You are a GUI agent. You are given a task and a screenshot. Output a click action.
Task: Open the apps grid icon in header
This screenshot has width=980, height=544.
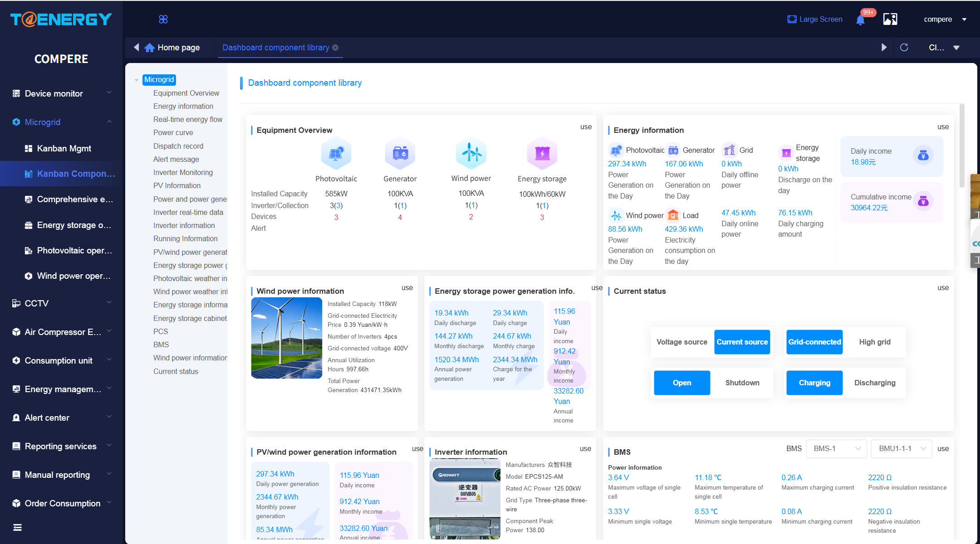pos(163,19)
